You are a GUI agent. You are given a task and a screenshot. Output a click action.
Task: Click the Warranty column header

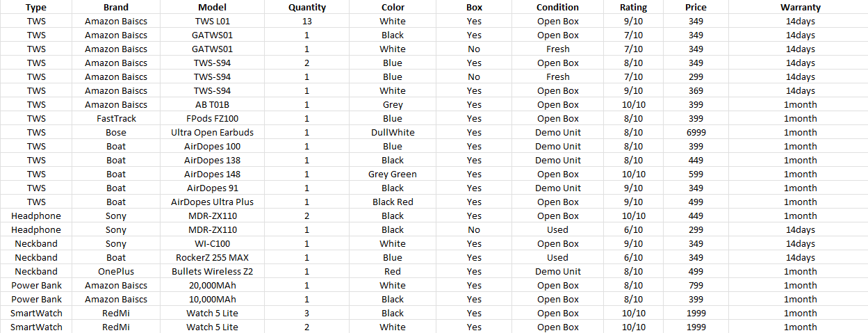(x=800, y=8)
